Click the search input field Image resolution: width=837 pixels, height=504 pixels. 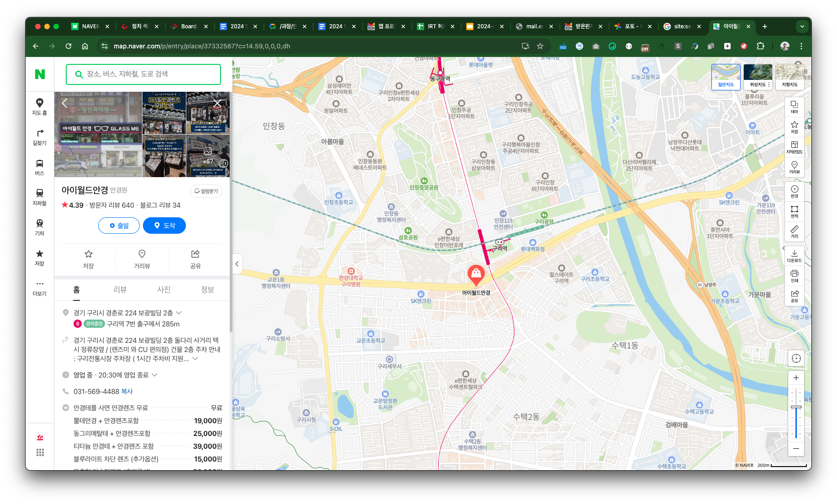143,74
